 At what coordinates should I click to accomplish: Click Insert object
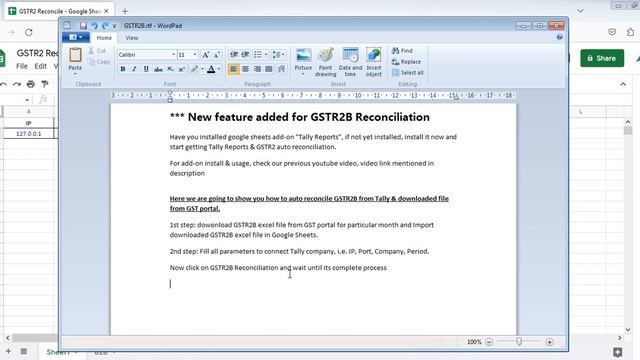(x=373, y=62)
